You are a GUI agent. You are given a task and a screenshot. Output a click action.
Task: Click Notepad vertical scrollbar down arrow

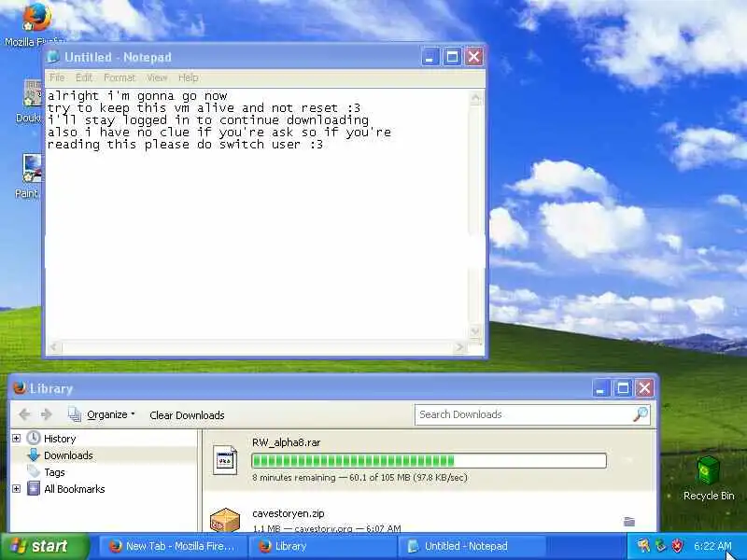coord(475,331)
